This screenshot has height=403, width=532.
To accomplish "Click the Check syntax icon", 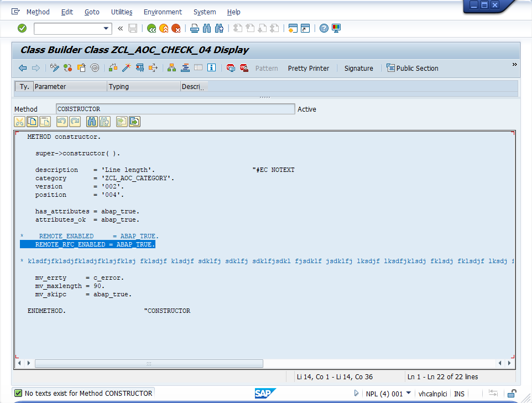I will pyautogui.click(x=113, y=68).
